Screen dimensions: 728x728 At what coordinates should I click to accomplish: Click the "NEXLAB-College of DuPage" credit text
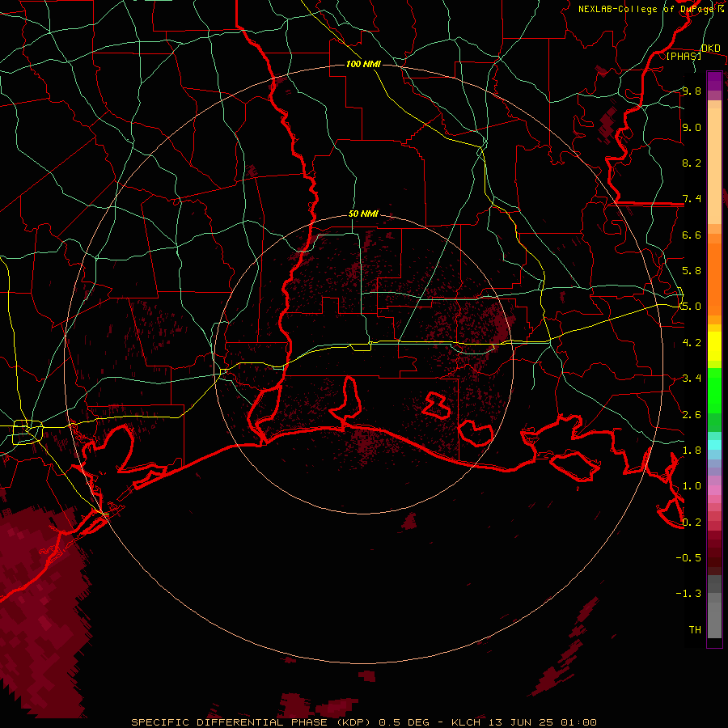(x=645, y=9)
